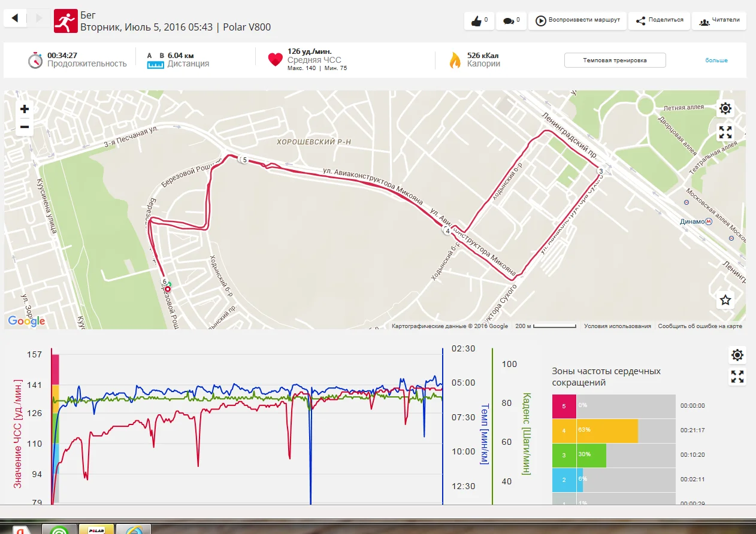Click zone 3 time 00:10:20
Viewport: 756px width, 534px height.
tap(693, 455)
